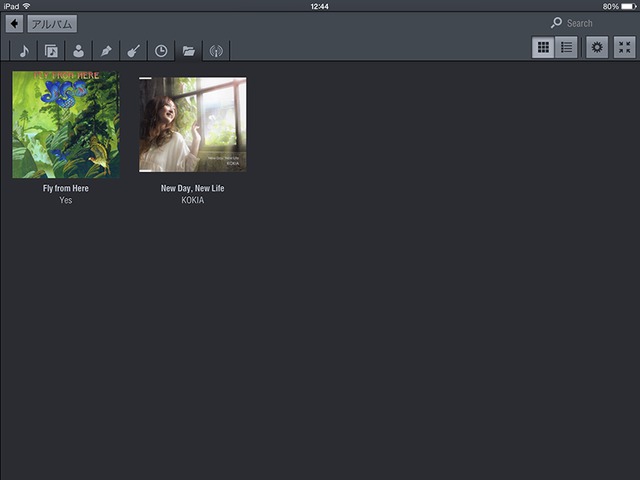The width and height of the screenshot is (640, 480).
Task: Switch to list view
Action: point(567,47)
